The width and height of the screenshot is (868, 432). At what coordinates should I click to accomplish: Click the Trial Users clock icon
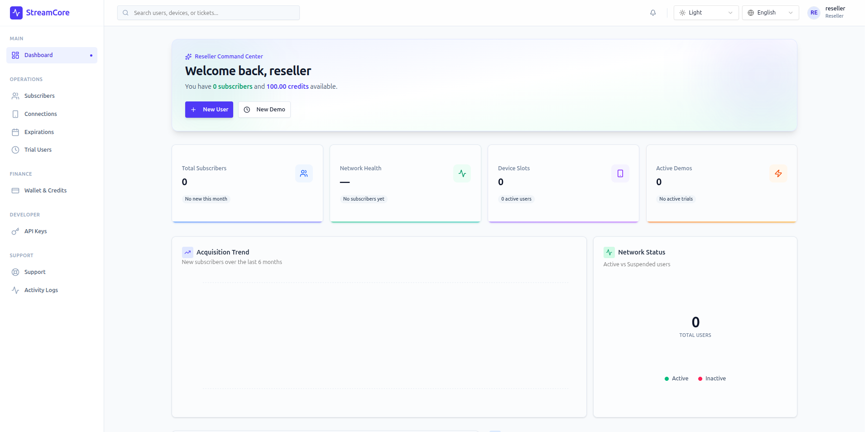pyautogui.click(x=15, y=149)
